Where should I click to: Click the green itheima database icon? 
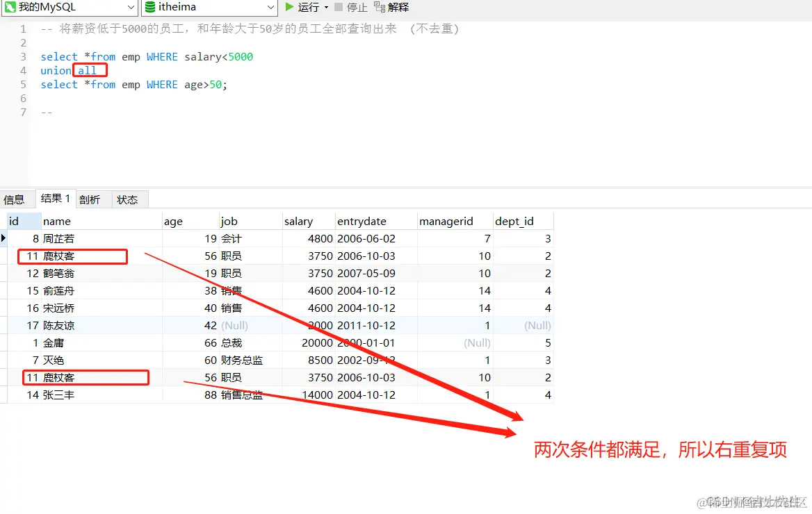click(150, 7)
